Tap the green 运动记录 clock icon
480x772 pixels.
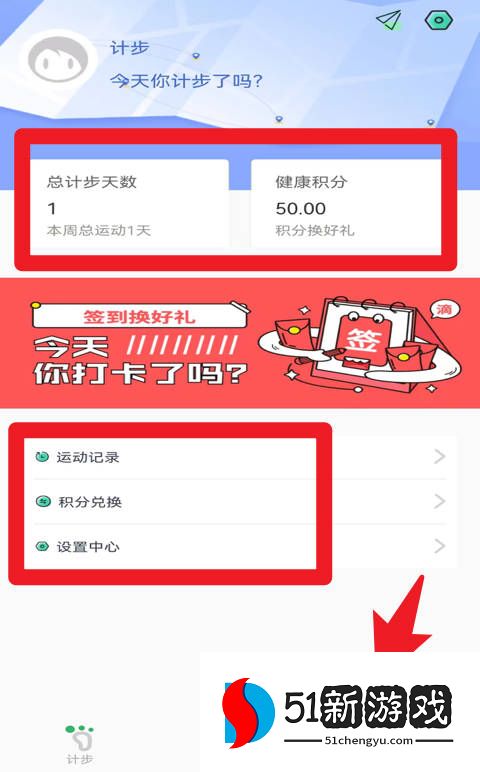[x=42, y=457]
